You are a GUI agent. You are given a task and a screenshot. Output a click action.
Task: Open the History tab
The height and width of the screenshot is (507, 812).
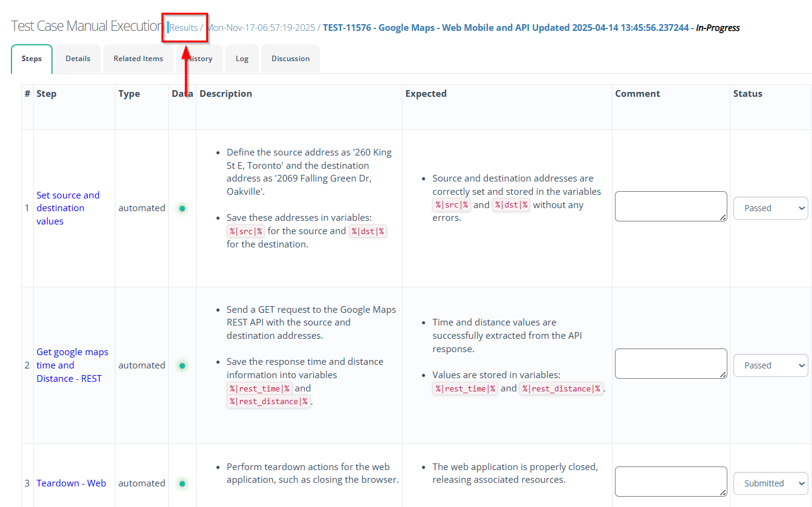tap(201, 59)
